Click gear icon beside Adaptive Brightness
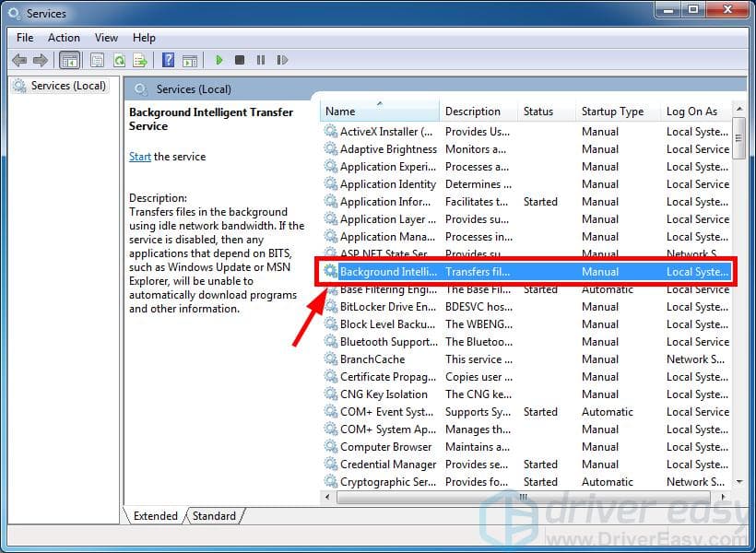The image size is (756, 553). tap(330, 148)
